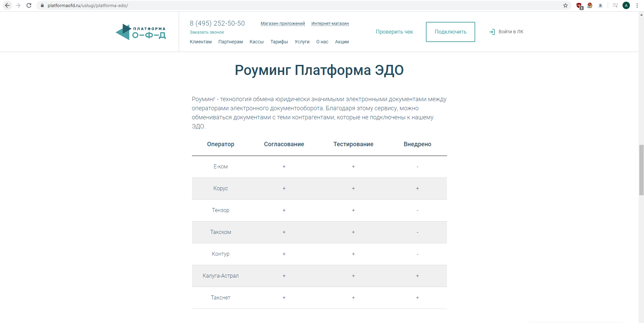Click Калуга-Астрал row Внедрено plus sign
This screenshot has width=644, height=323.
coord(417,276)
